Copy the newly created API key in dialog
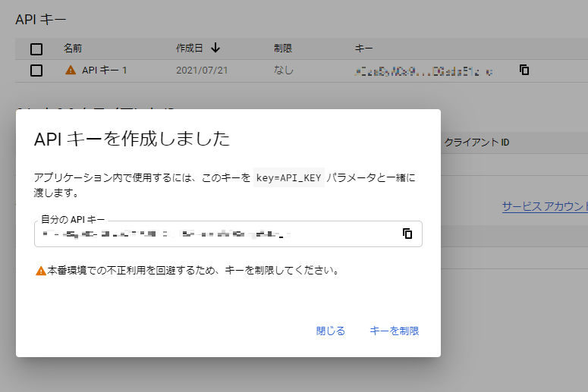Screen dimensions: 588x392 click(407, 234)
